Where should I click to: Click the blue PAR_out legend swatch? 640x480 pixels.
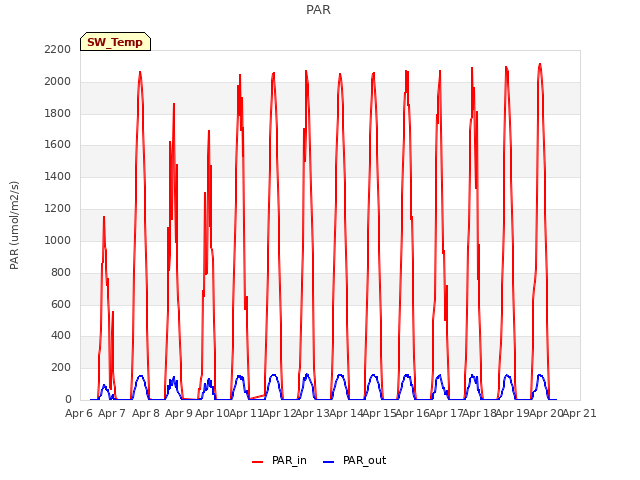point(329,462)
